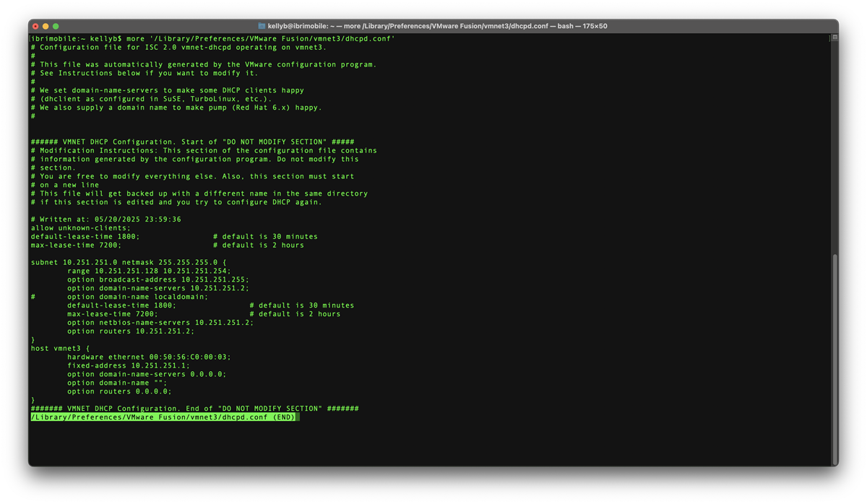The width and height of the screenshot is (867, 504).
Task: Click the line "option netbios-name-servers 10.251.251.2;"
Action: point(160,323)
